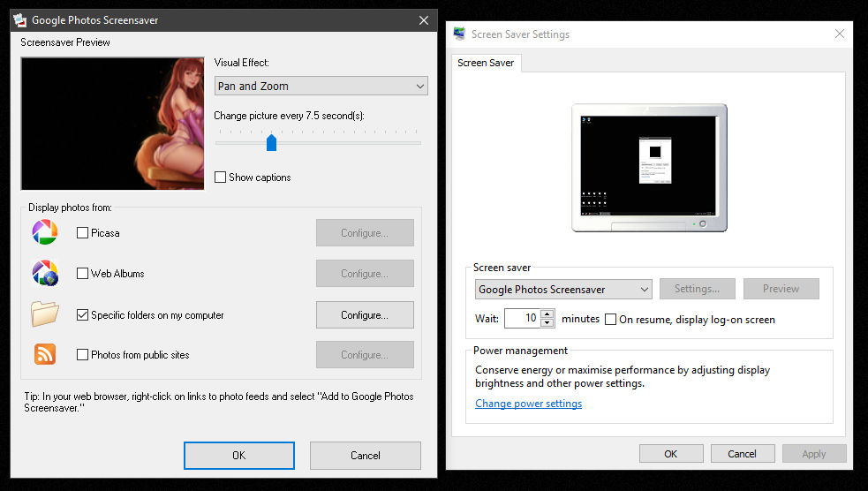Image resolution: width=868 pixels, height=491 pixels.
Task: Click the Settings... button for the screen saver
Action: (697, 289)
